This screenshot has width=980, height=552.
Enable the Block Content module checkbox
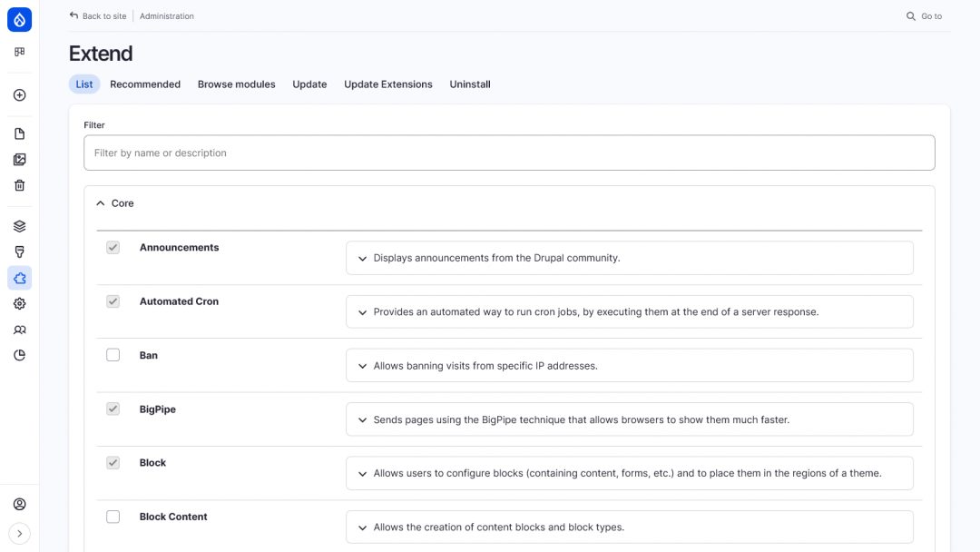click(113, 517)
